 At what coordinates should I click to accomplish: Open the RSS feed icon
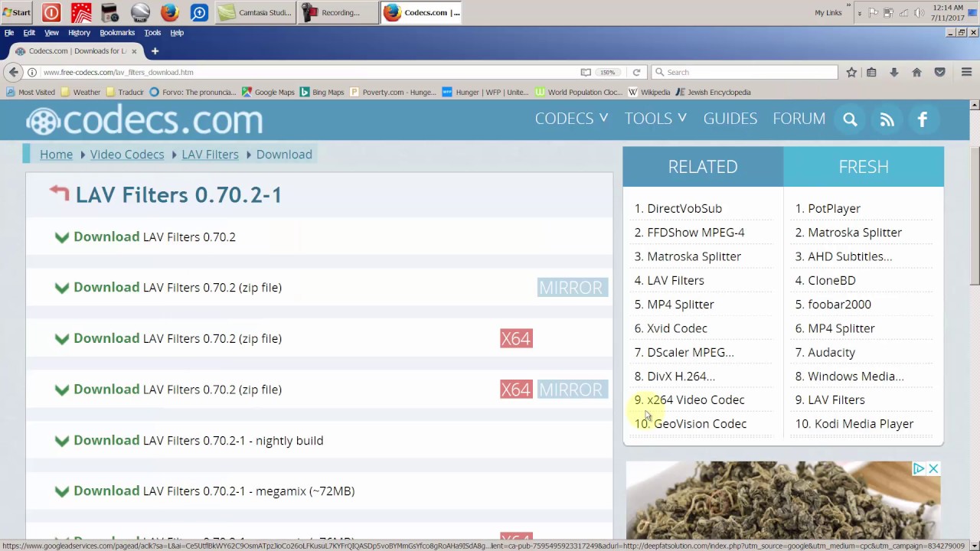[x=887, y=119]
